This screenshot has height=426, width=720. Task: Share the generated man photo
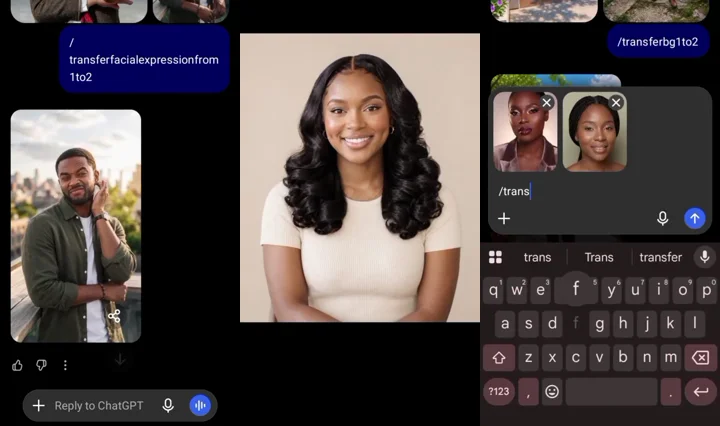[114, 316]
